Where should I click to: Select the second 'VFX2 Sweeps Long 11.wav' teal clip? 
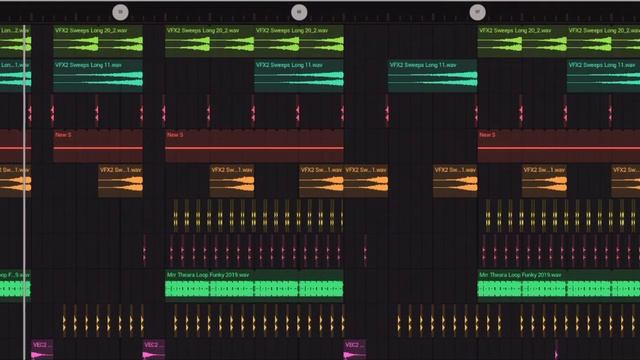(x=299, y=76)
